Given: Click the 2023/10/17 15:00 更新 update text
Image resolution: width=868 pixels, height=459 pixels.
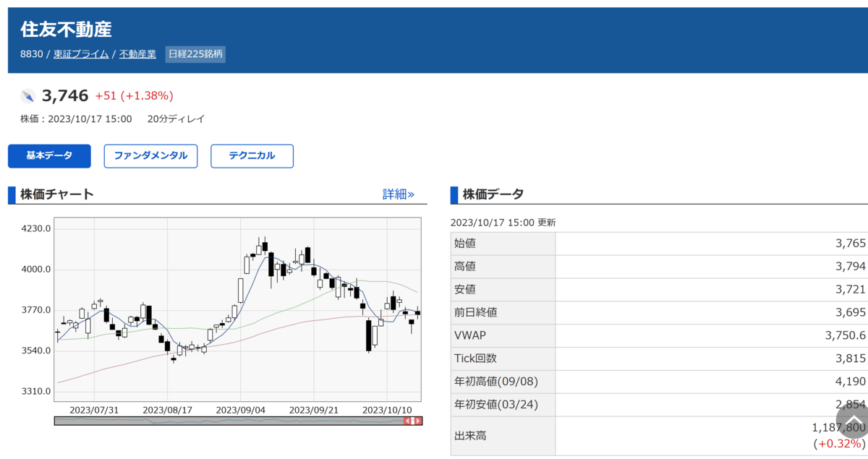Looking at the screenshot, I should click(x=503, y=223).
